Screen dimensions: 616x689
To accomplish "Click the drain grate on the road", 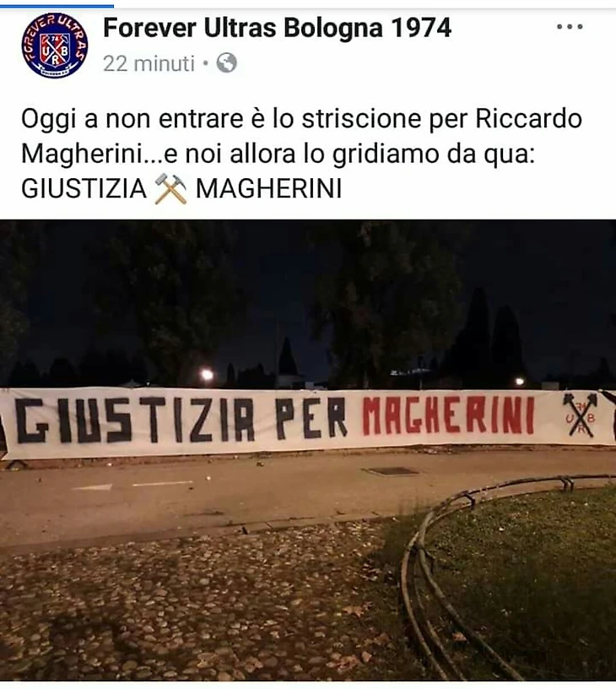I will click(x=392, y=471).
